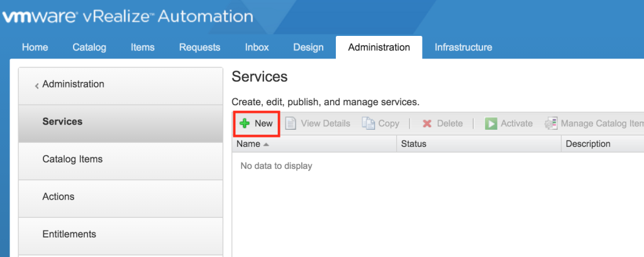Click the New button label

coord(264,123)
